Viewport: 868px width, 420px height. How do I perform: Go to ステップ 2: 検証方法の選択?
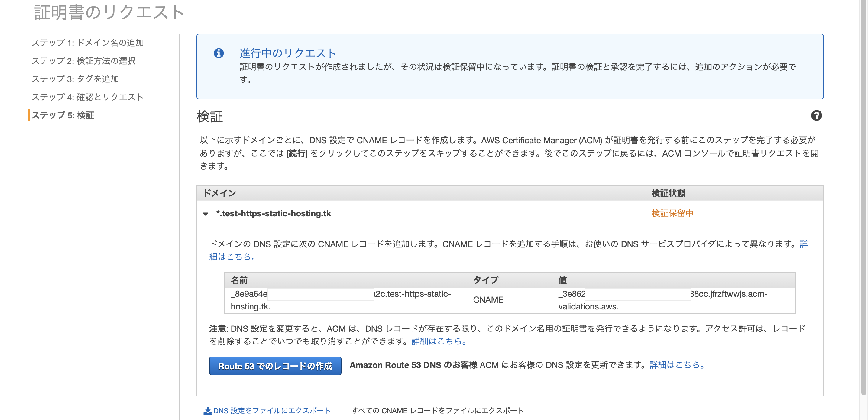coord(83,61)
